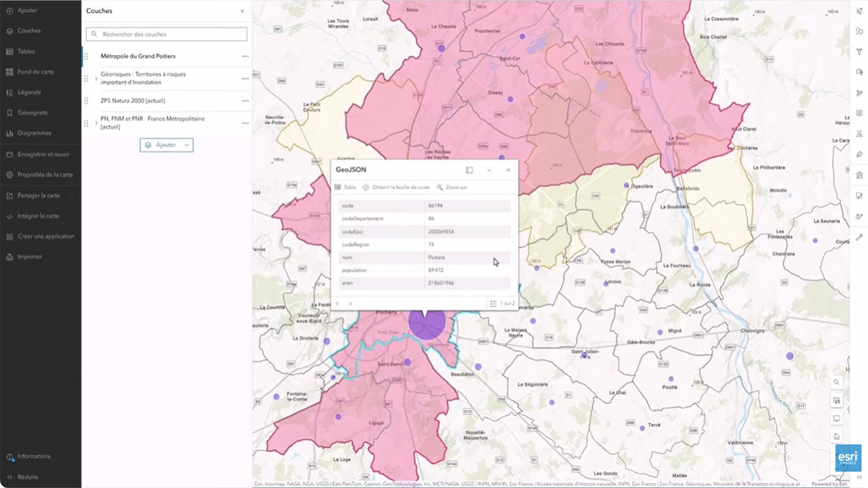Open options for Métropole du Grand Poitiers layer
This screenshot has width=868, height=488.
pos(245,56)
